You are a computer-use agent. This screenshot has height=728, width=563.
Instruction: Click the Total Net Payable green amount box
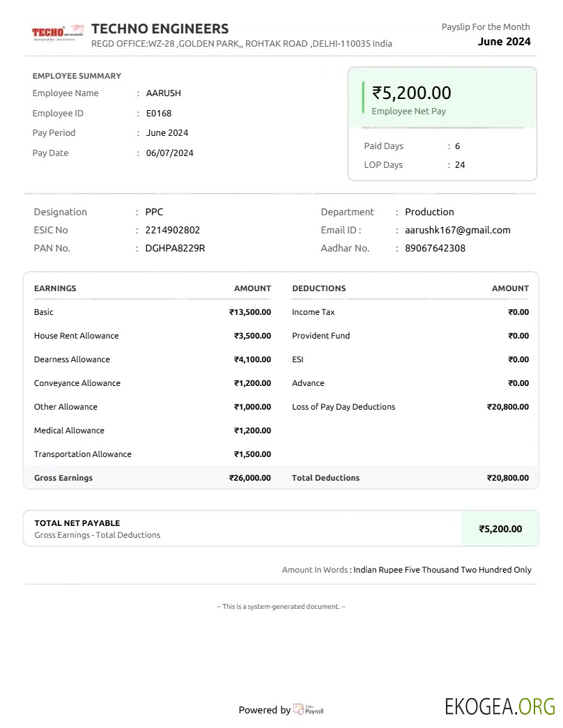click(x=500, y=529)
